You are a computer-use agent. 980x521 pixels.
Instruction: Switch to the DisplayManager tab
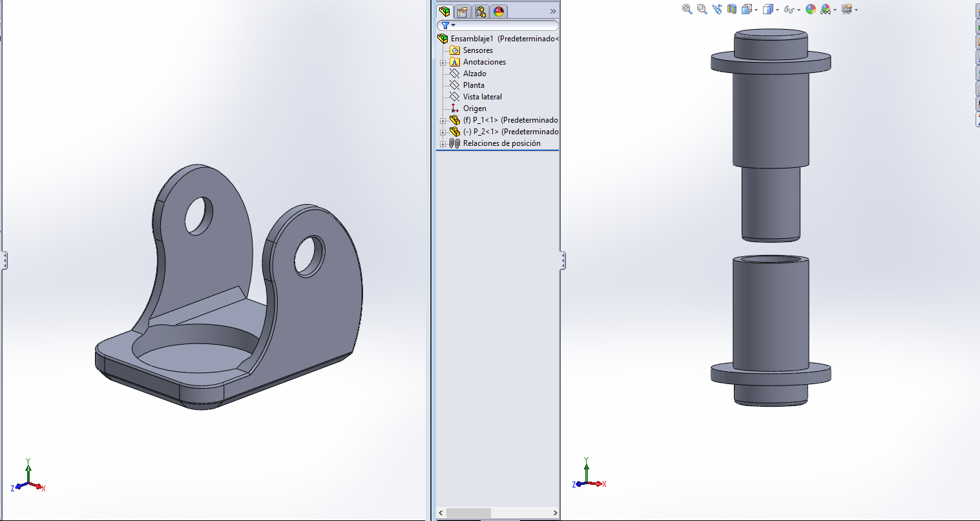point(499,12)
